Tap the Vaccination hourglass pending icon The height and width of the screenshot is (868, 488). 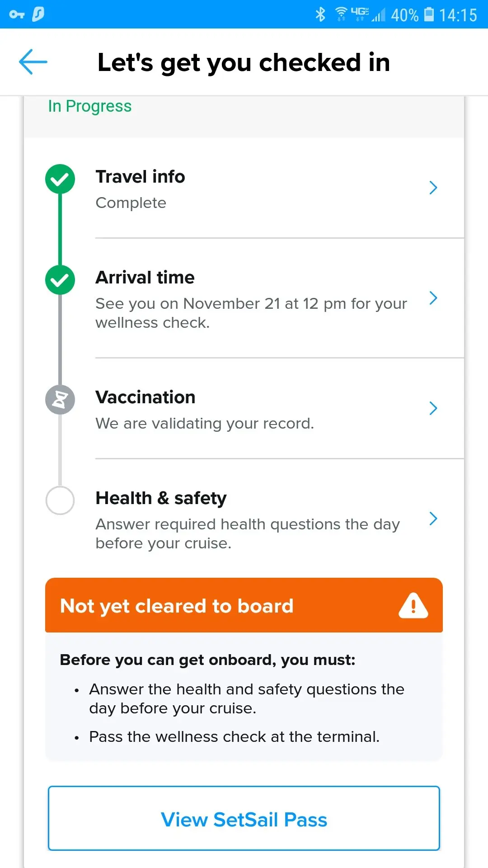60,400
